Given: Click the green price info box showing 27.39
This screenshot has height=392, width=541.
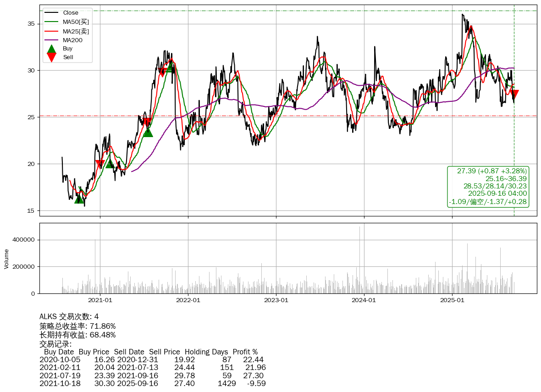Looking at the screenshot, I should 488,186.
